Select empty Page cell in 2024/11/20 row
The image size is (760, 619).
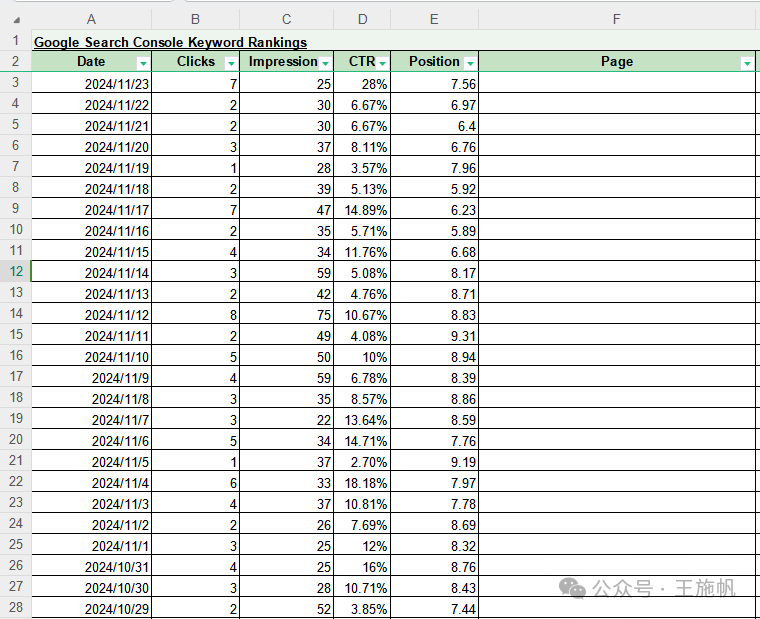[617, 147]
